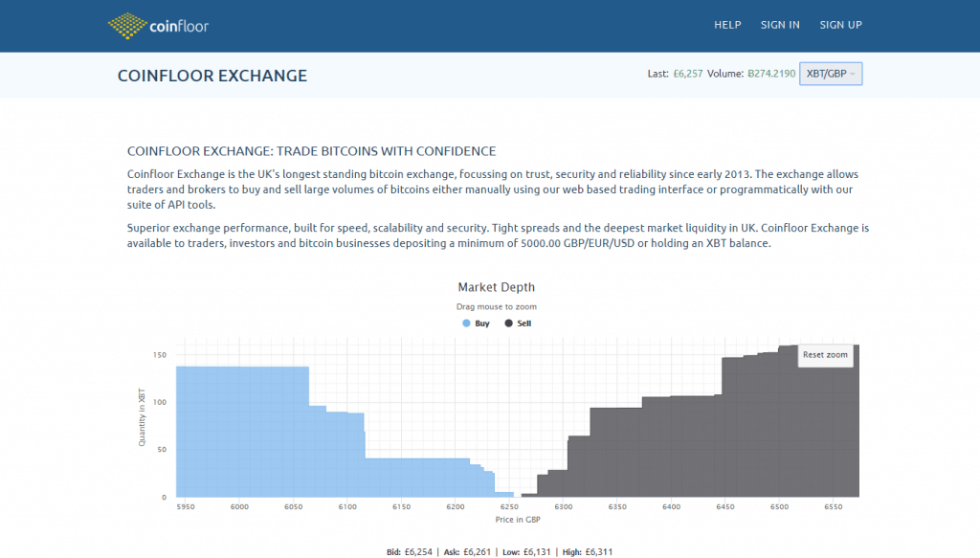Click the Last price value £6,257
980x558 pixels.
[x=686, y=73]
